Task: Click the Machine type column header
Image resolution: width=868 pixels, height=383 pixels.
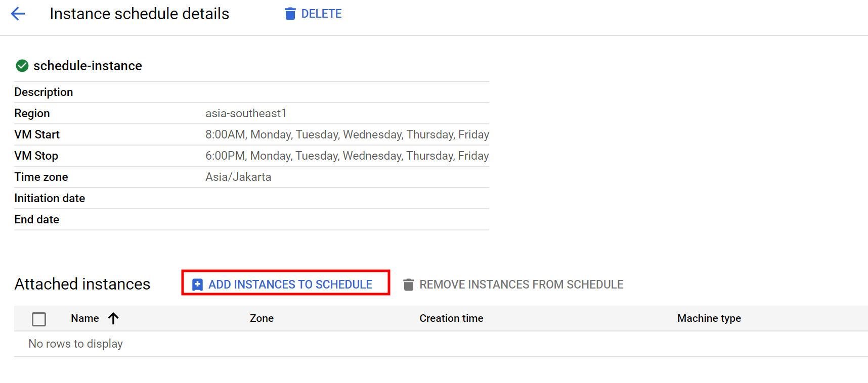Action: pyautogui.click(x=709, y=318)
